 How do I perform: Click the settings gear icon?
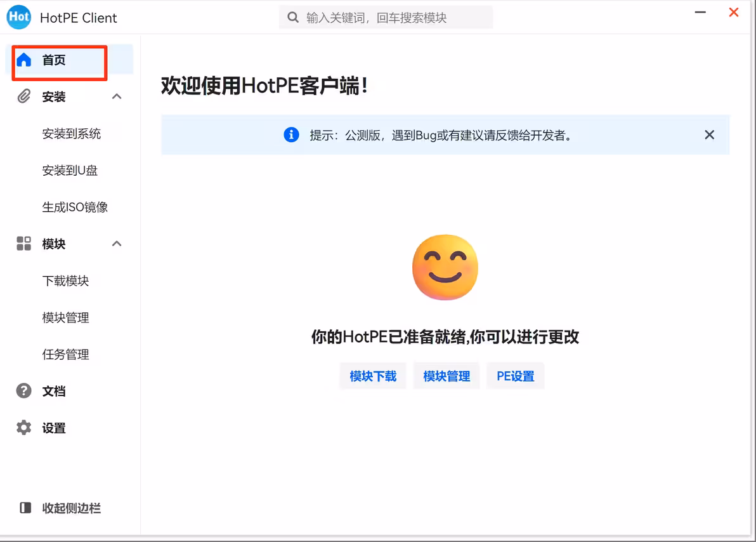[23, 428]
